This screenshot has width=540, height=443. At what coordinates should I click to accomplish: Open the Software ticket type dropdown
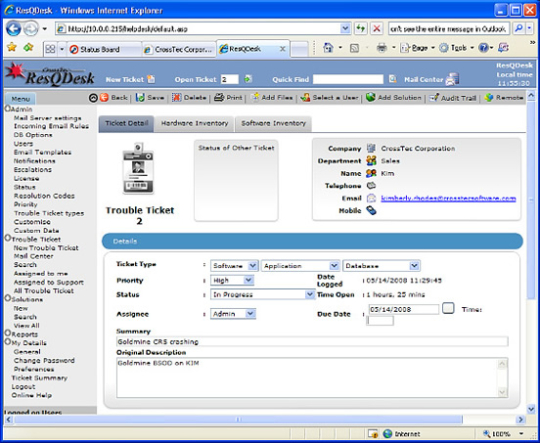pos(234,266)
